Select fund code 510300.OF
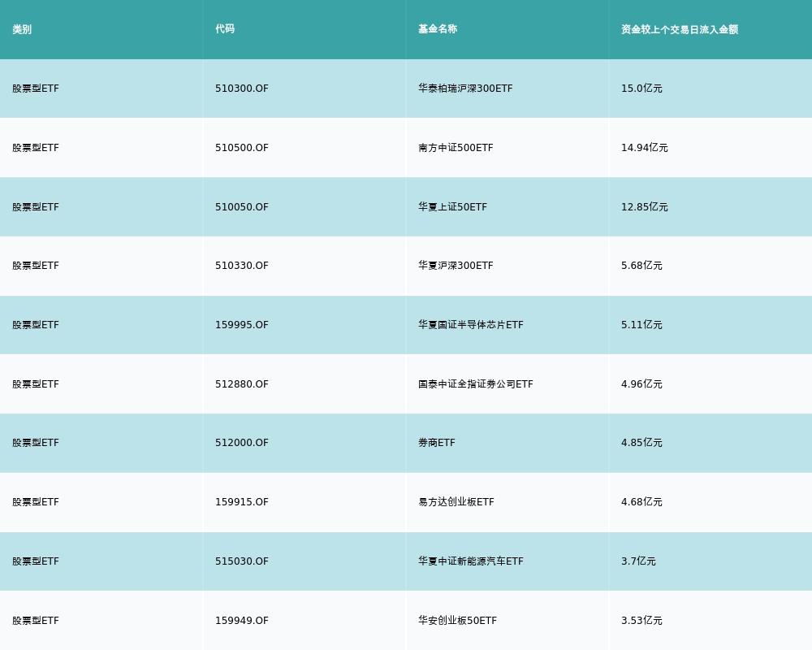The height and width of the screenshot is (650, 812). pos(242,88)
